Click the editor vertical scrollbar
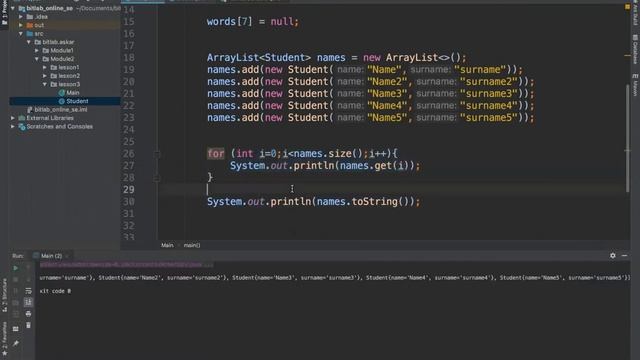This screenshot has height=360, width=640. coord(628,138)
